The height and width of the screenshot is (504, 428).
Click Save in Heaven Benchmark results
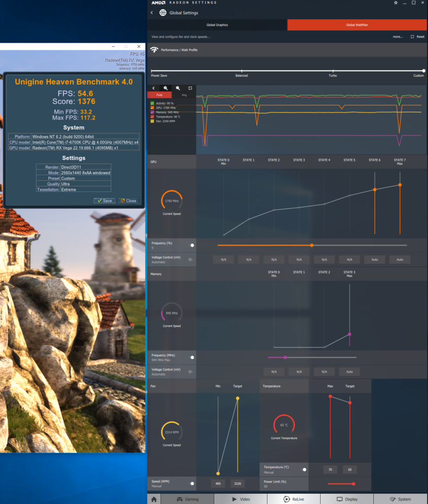pyautogui.click(x=104, y=201)
